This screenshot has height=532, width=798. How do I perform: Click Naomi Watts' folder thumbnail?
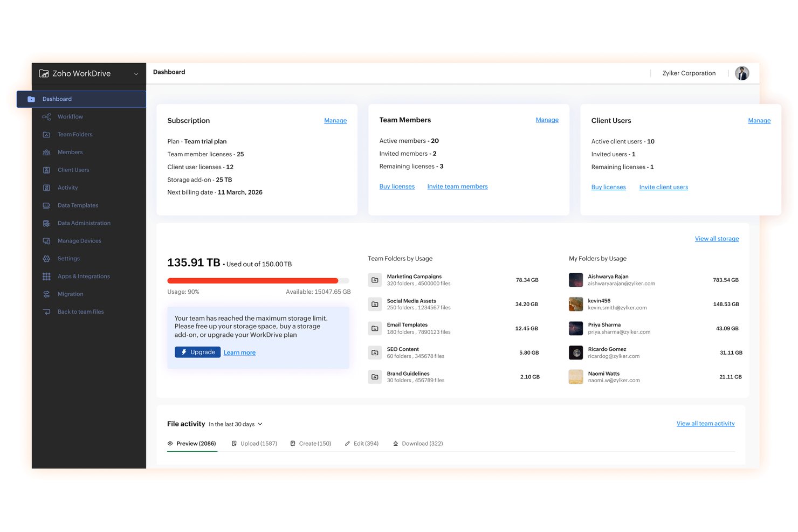[576, 377]
